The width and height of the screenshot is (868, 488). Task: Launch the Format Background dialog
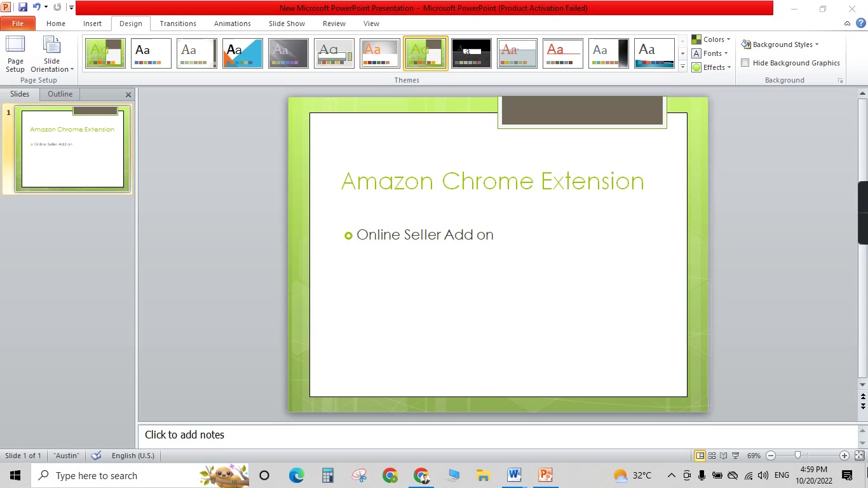click(x=840, y=81)
